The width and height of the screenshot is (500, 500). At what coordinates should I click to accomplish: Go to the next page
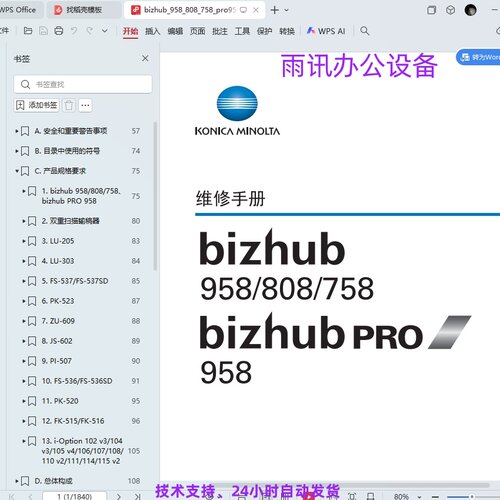119,496
